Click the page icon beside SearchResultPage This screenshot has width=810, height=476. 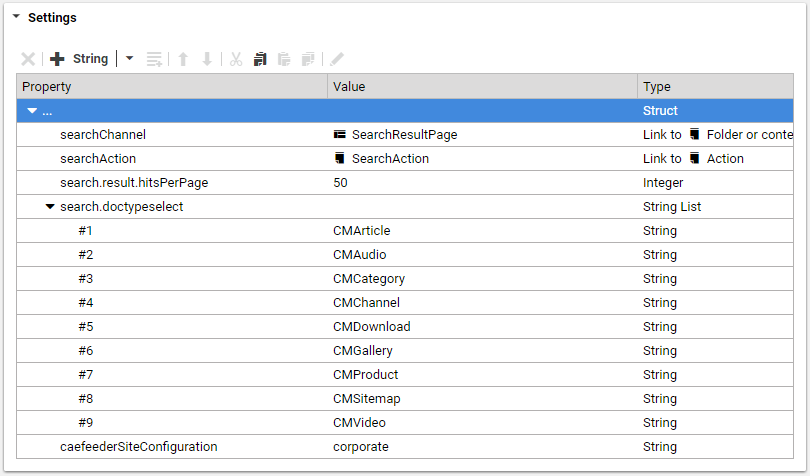[x=339, y=134]
